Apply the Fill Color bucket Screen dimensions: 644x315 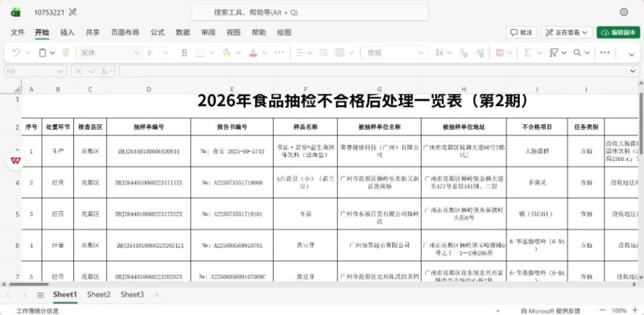[x=226, y=52]
